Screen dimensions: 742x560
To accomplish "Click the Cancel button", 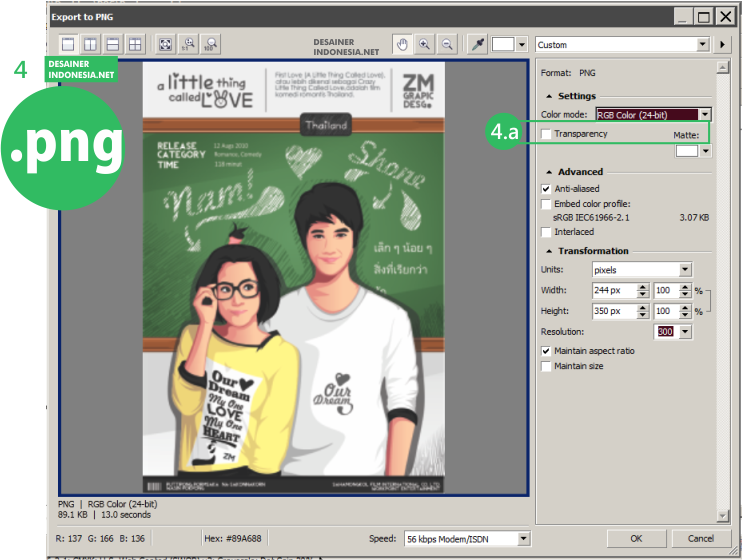I will 700,539.
